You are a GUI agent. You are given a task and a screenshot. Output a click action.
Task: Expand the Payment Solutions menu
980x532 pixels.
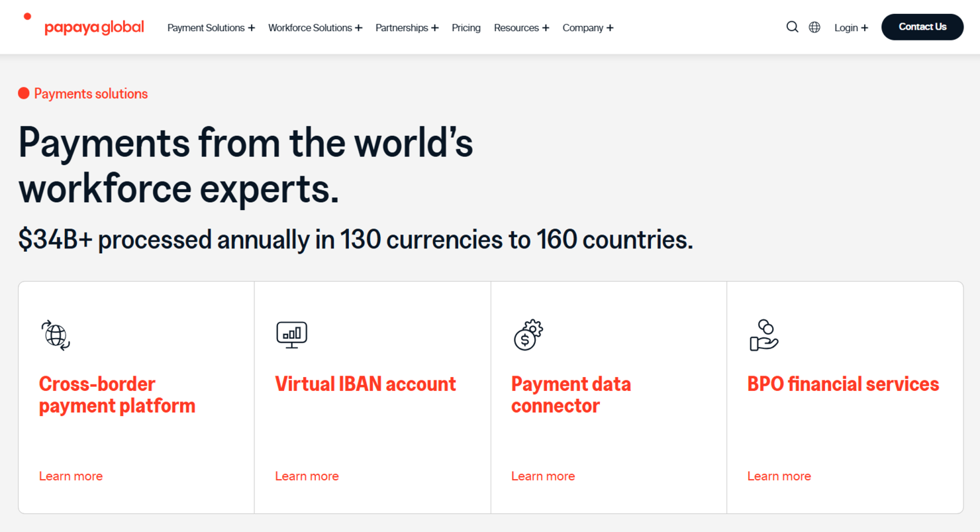pos(211,28)
